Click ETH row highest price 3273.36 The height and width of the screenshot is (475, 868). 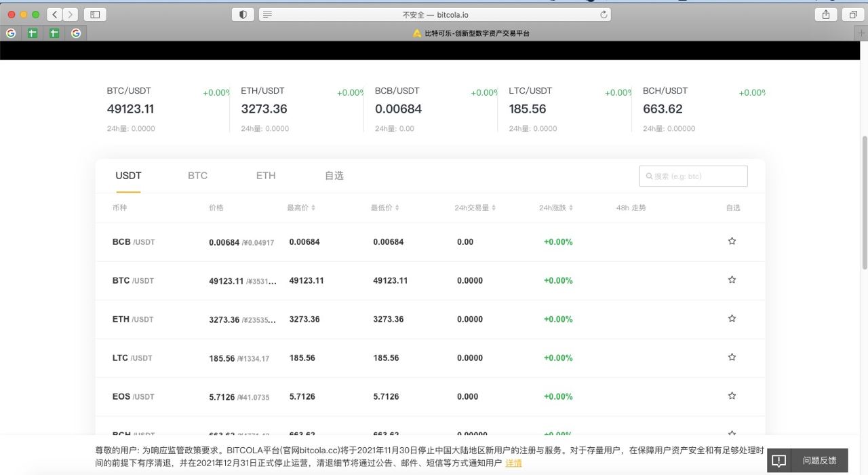click(304, 319)
